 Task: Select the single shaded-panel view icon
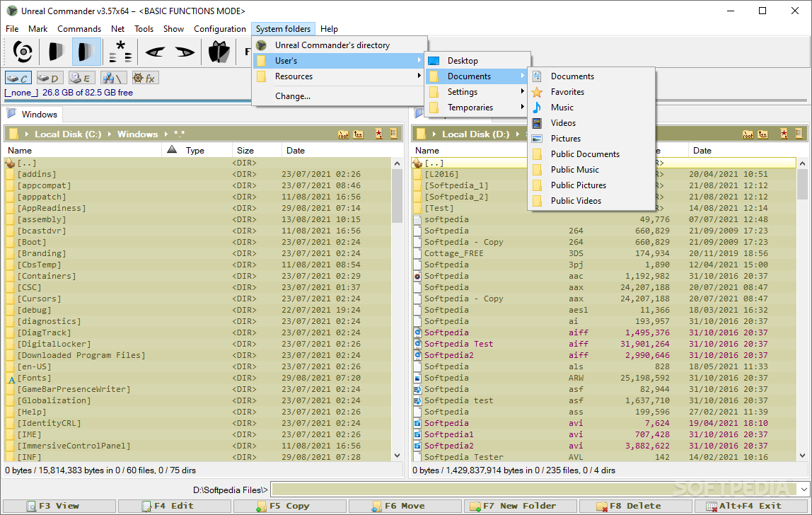55,52
